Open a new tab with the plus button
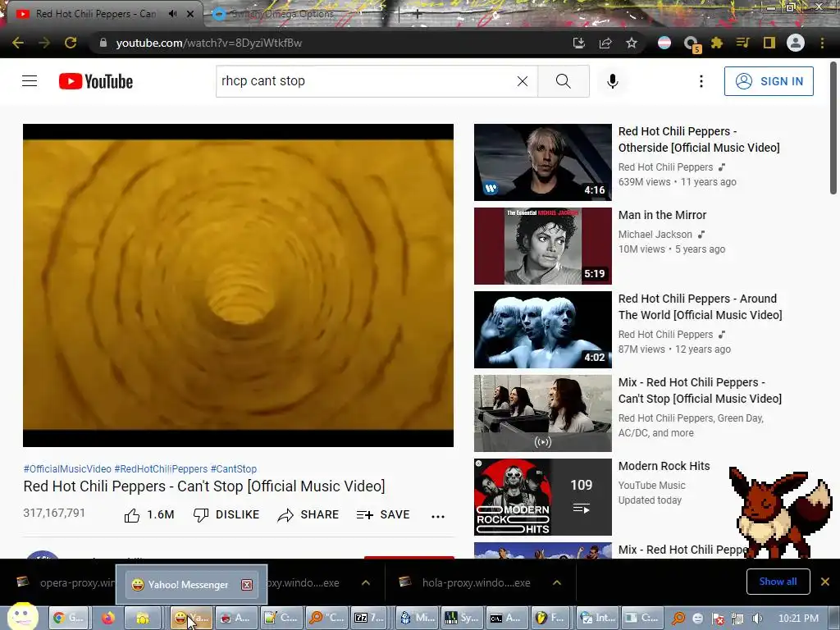 417,15
